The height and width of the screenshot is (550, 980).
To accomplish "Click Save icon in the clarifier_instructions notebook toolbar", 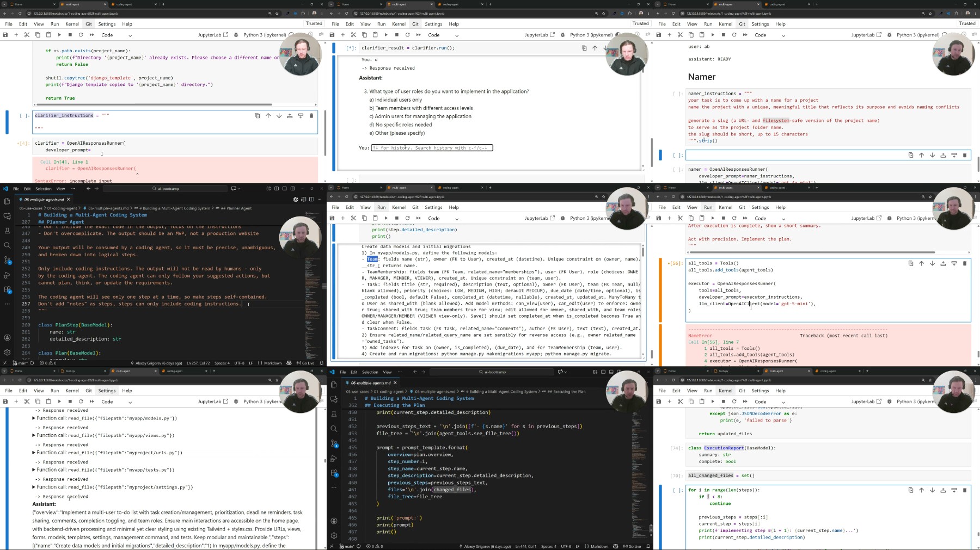I will tap(5, 35).
